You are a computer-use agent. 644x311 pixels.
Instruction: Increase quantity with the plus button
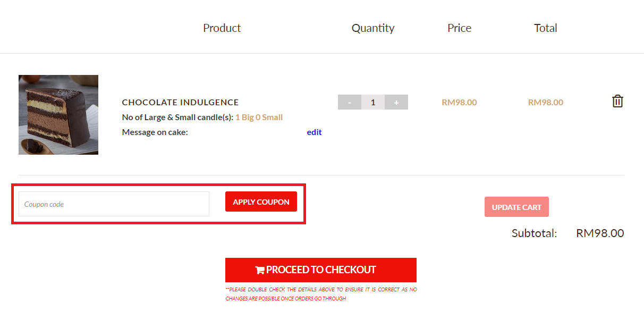point(396,102)
